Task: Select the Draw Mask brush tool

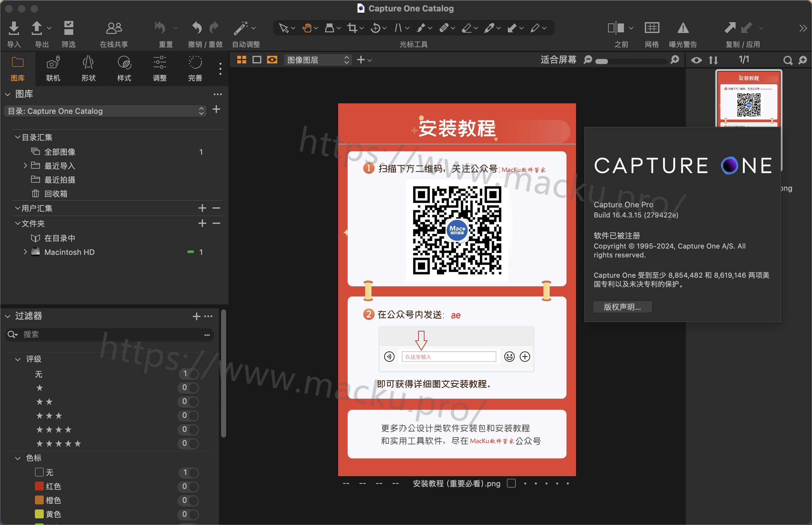Action: point(421,28)
